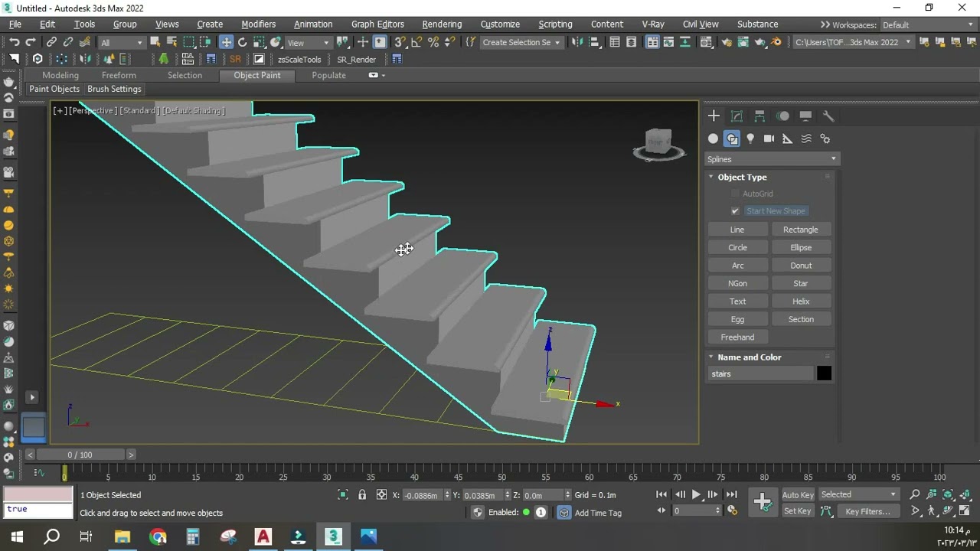Click the Set Key button

(797, 511)
